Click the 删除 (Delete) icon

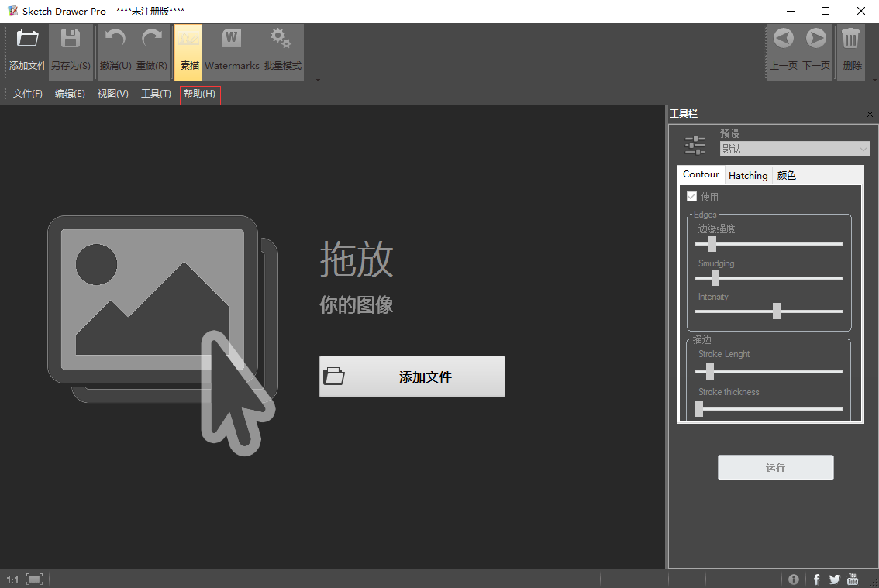tap(850, 46)
